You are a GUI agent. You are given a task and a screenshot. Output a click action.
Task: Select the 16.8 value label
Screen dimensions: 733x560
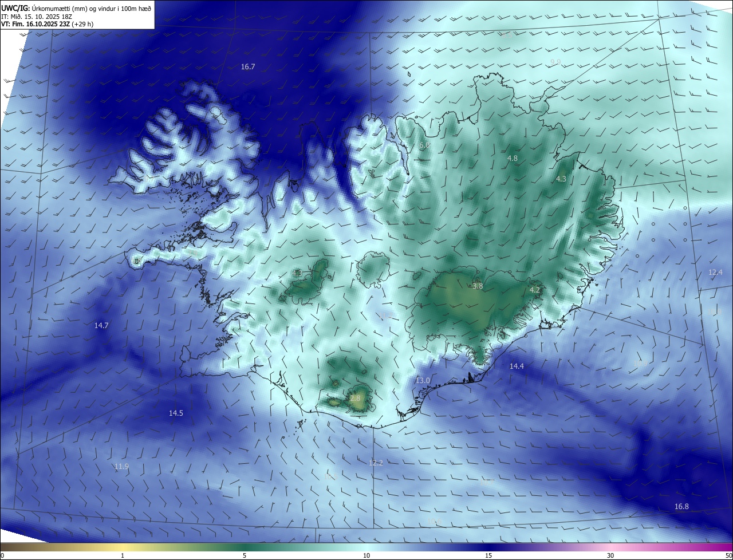pos(681,507)
